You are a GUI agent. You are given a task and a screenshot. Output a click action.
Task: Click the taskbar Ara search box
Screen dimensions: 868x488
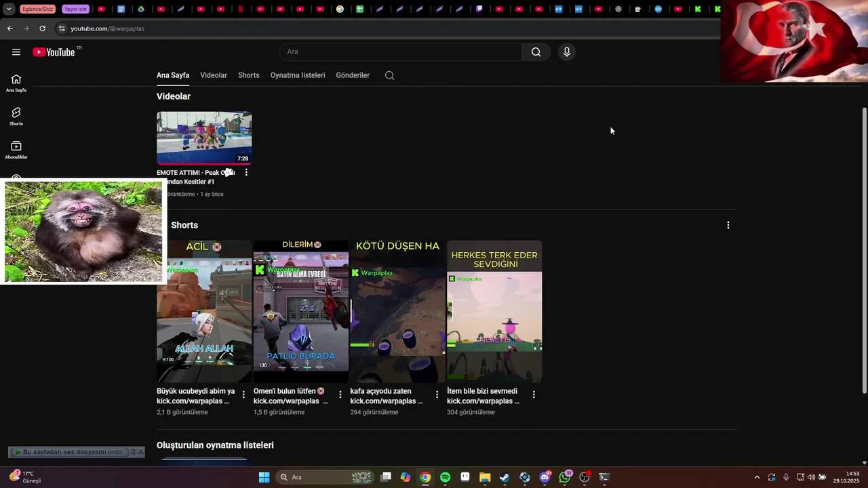pyautogui.click(x=325, y=477)
